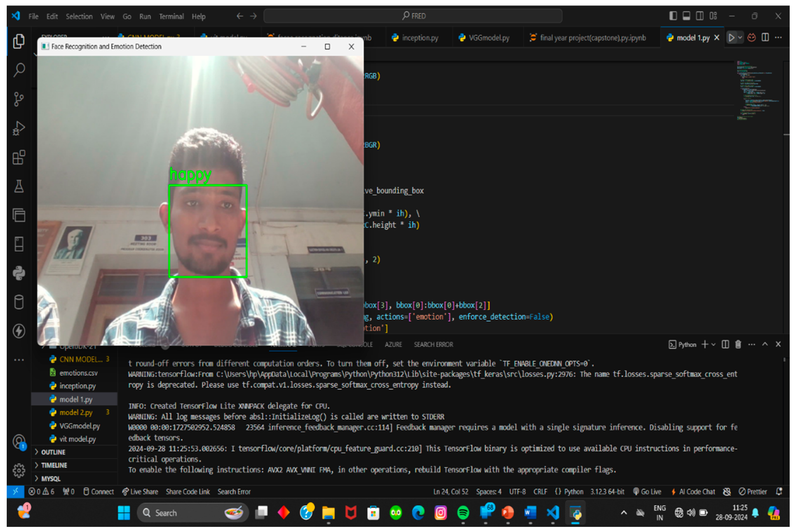Open Manage settings gear icon
This screenshot has height=532, width=796.
click(x=19, y=470)
